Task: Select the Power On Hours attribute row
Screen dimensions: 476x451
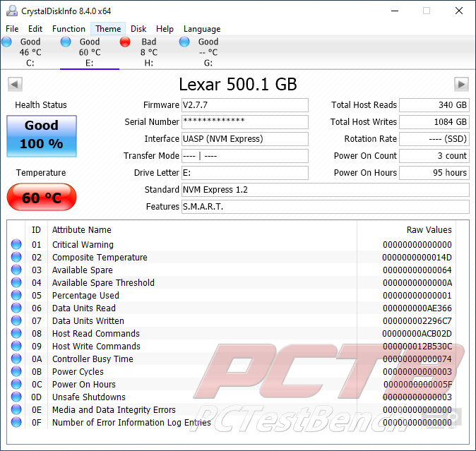Action: [232, 384]
